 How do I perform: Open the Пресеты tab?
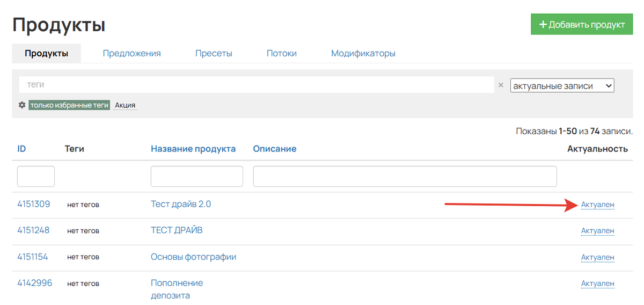tap(214, 53)
